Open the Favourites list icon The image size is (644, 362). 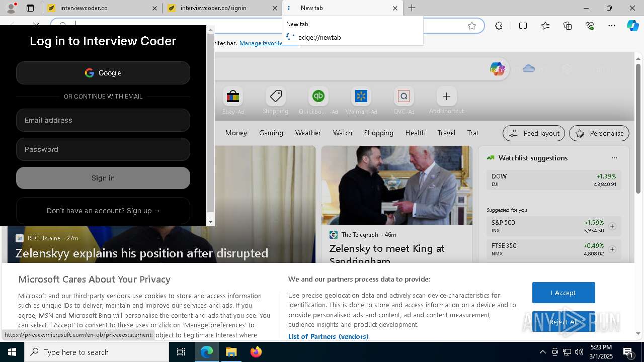[x=545, y=26]
